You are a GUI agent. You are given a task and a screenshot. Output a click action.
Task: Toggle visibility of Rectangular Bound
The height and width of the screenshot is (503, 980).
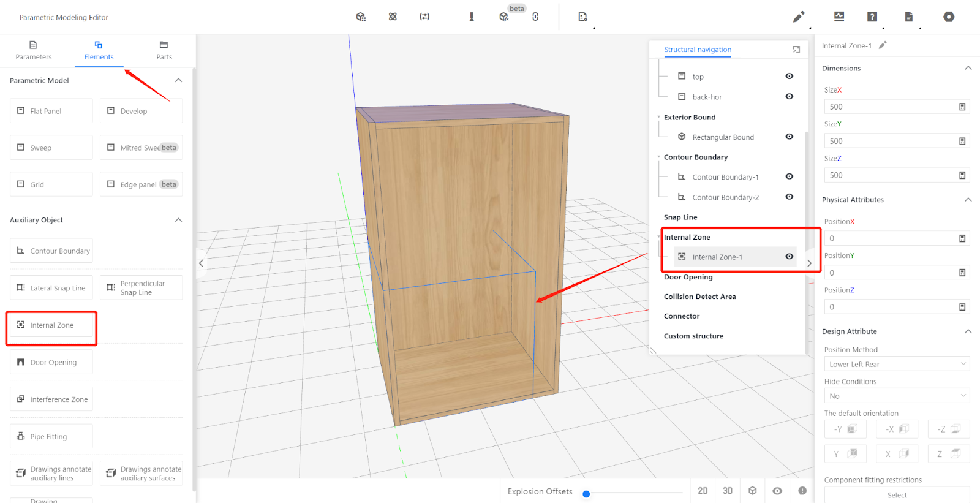pyautogui.click(x=790, y=137)
